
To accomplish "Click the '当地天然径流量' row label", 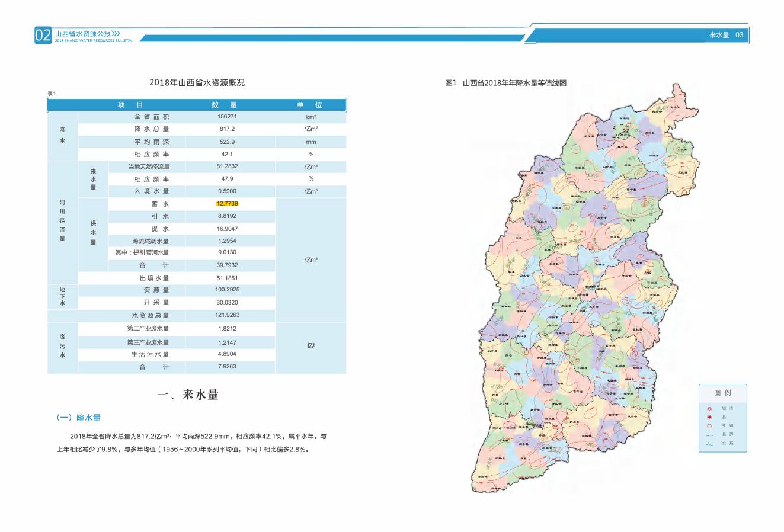I will tap(149, 167).
